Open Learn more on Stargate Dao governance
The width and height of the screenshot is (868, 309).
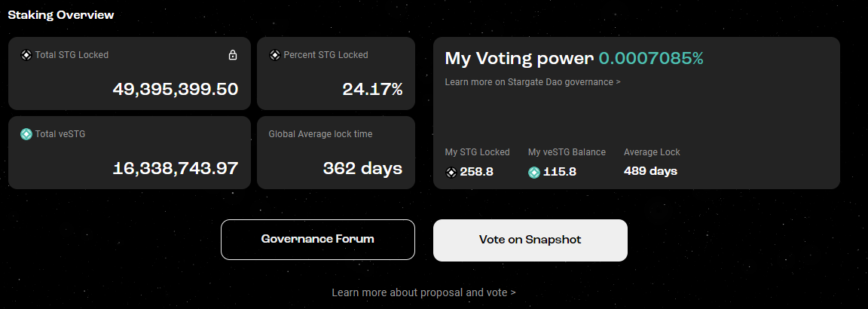[533, 81]
